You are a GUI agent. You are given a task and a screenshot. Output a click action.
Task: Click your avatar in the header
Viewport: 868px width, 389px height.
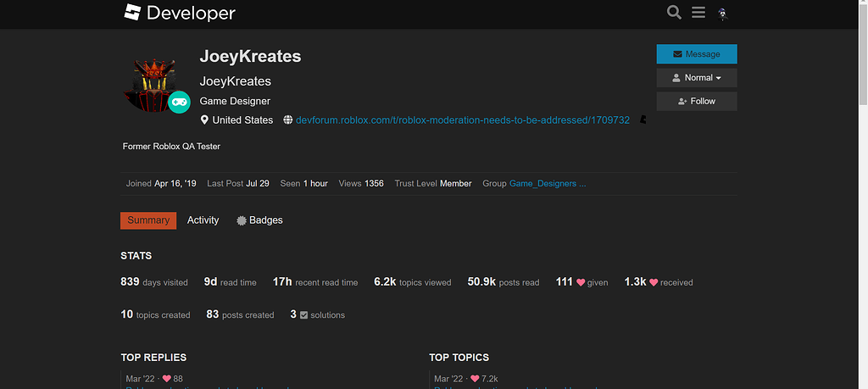pos(722,14)
